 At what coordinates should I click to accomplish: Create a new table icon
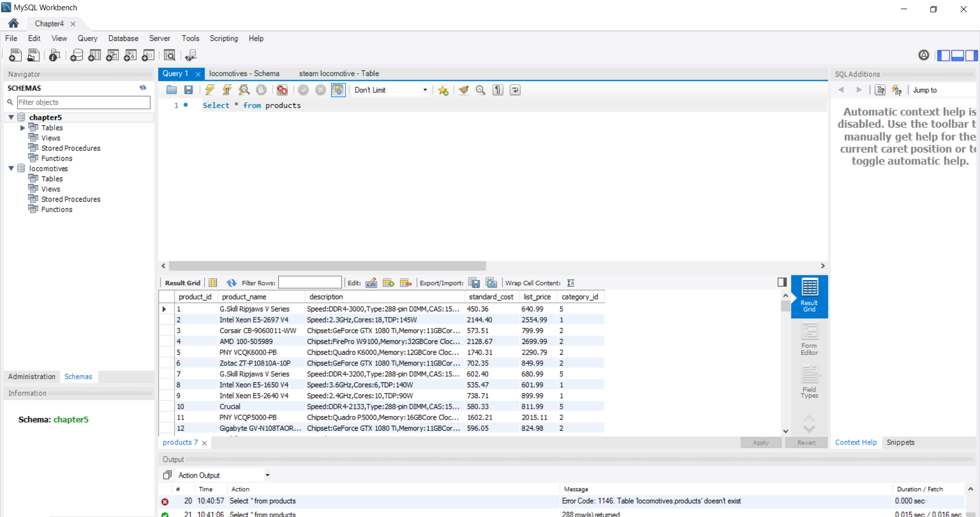pos(94,55)
